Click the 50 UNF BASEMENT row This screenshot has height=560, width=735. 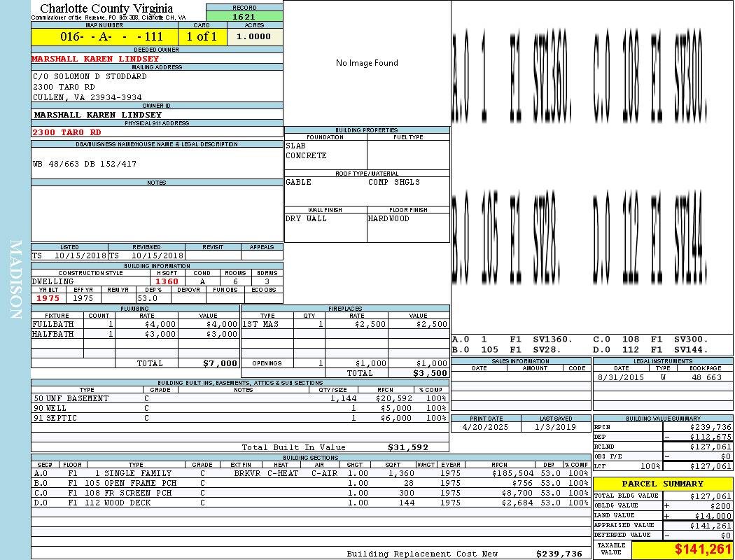240,399
